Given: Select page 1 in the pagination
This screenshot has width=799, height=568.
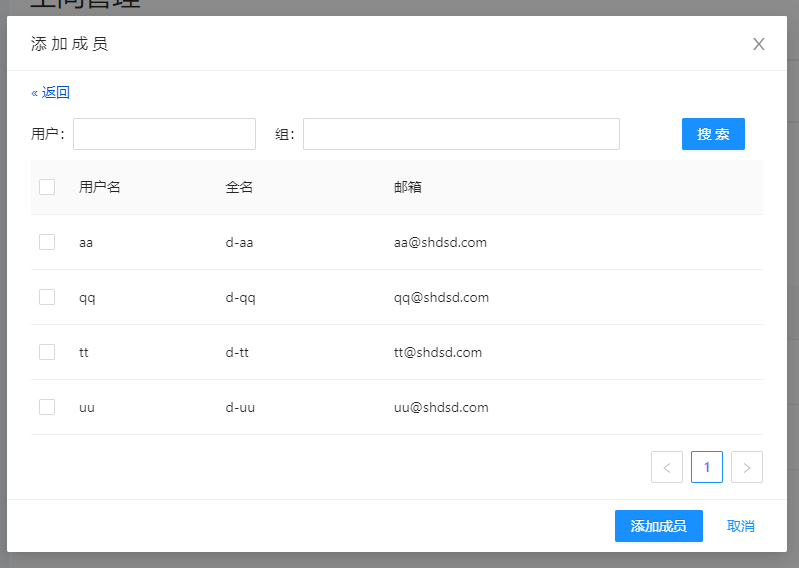Looking at the screenshot, I should (x=707, y=467).
